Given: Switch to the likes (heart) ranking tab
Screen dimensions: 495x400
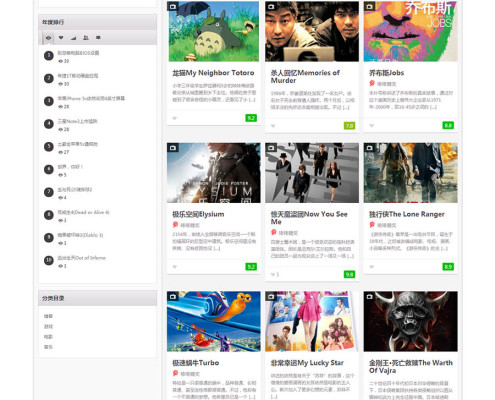Looking at the screenshot, I should [61, 38].
